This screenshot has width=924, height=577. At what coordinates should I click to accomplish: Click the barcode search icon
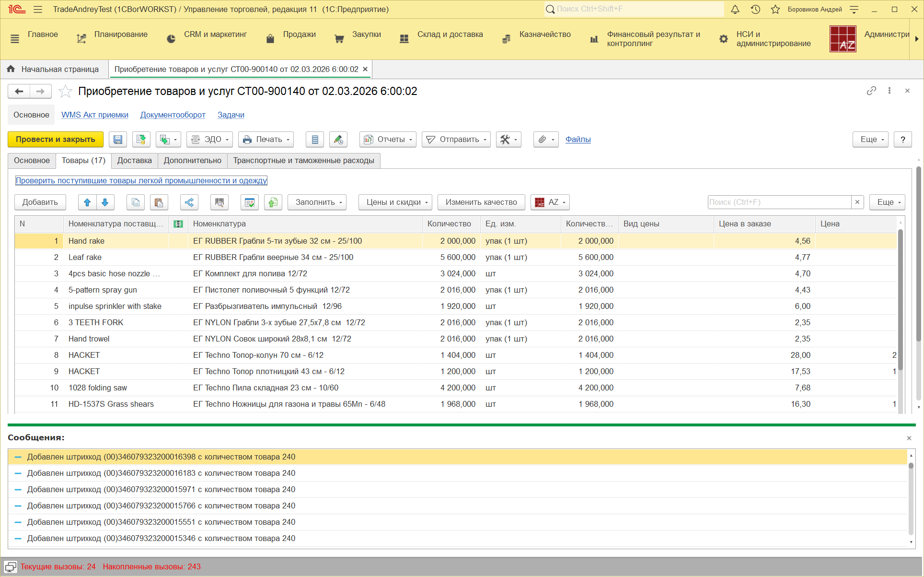click(x=219, y=202)
